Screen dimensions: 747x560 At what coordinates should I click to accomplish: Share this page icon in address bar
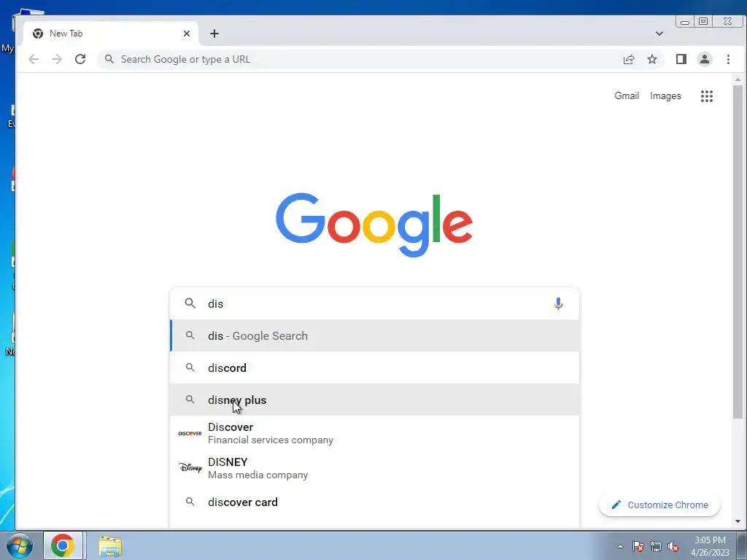[628, 59]
